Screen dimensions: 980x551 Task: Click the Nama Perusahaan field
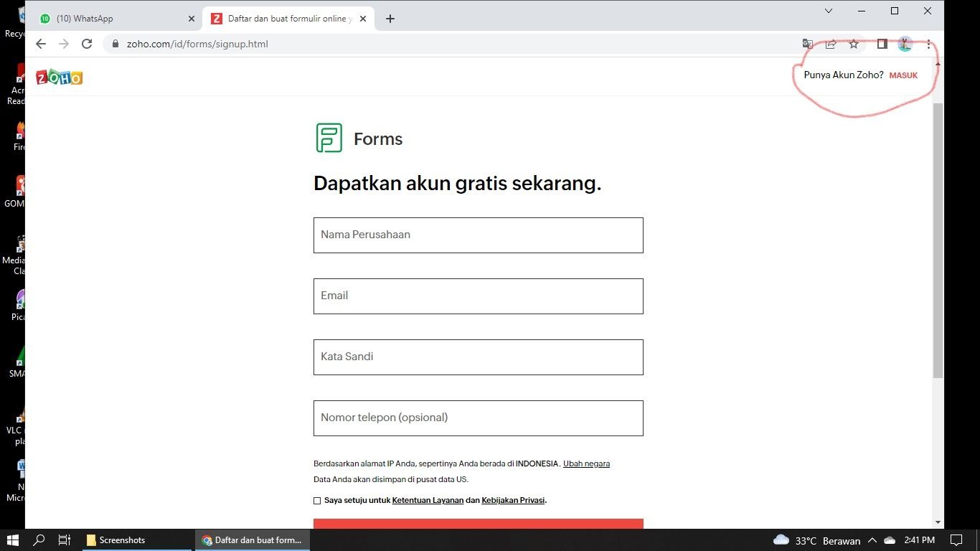click(479, 235)
